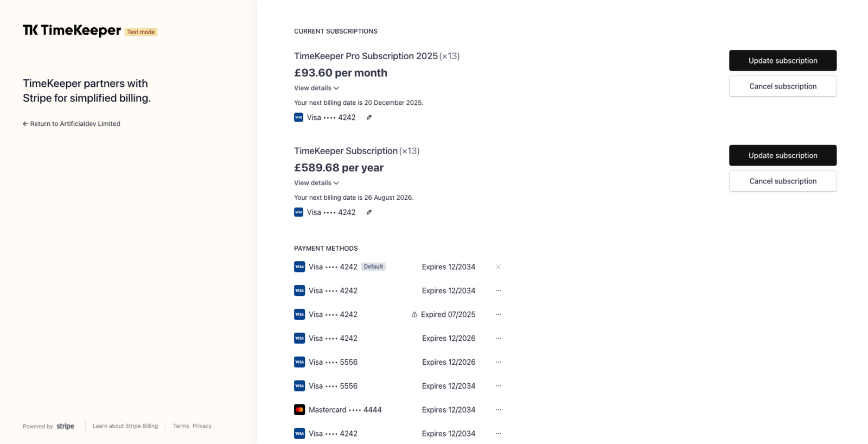The width and height of the screenshot is (868, 444).
Task: Open Learn about Stripe Billing link
Action: click(125, 426)
